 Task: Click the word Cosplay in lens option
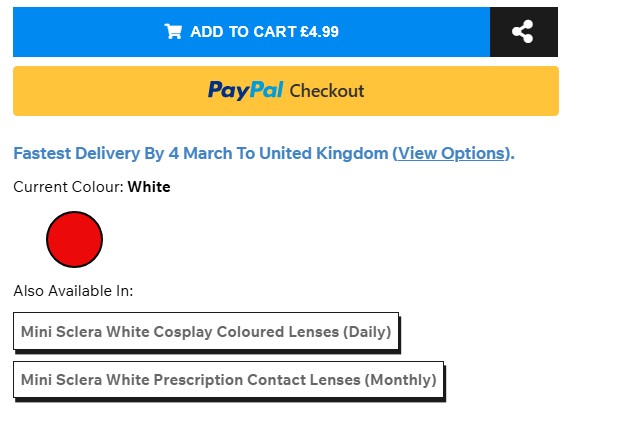(183, 331)
